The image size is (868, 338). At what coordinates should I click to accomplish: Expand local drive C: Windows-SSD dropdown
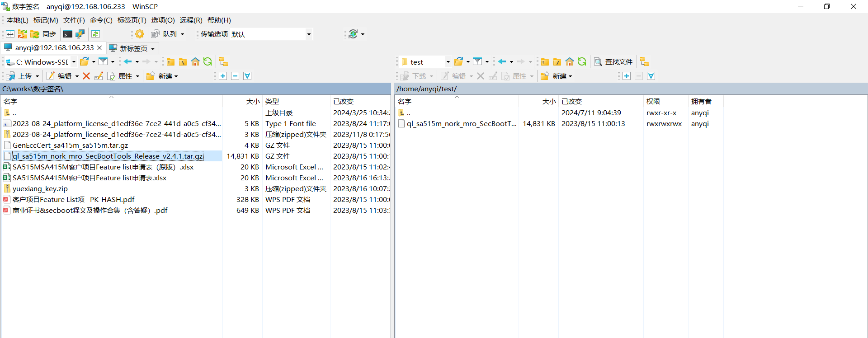(74, 62)
